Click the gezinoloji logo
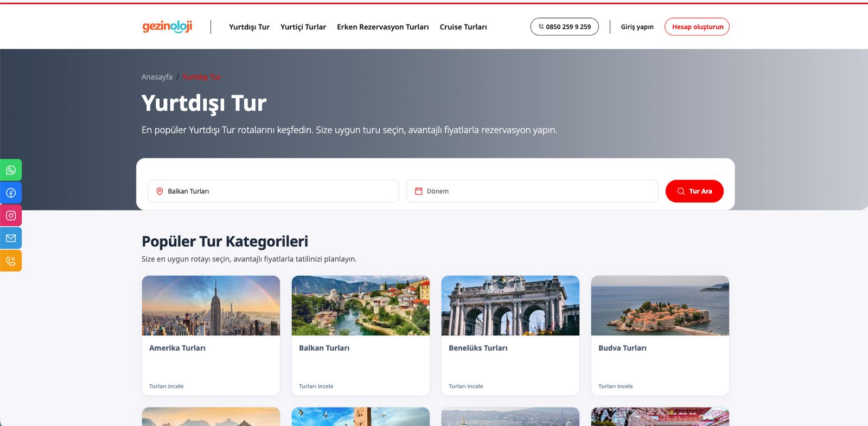 pos(167,27)
